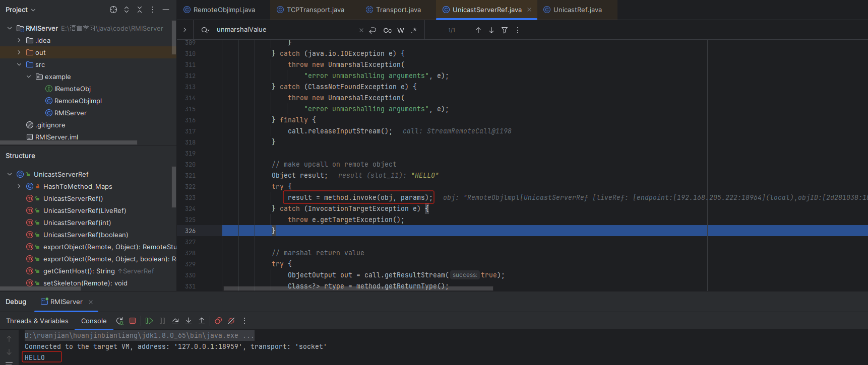The height and width of the screenshot is (365, 868).
Task: Click Select Opened File crosshair icon
Action: [x=113, y=10]
